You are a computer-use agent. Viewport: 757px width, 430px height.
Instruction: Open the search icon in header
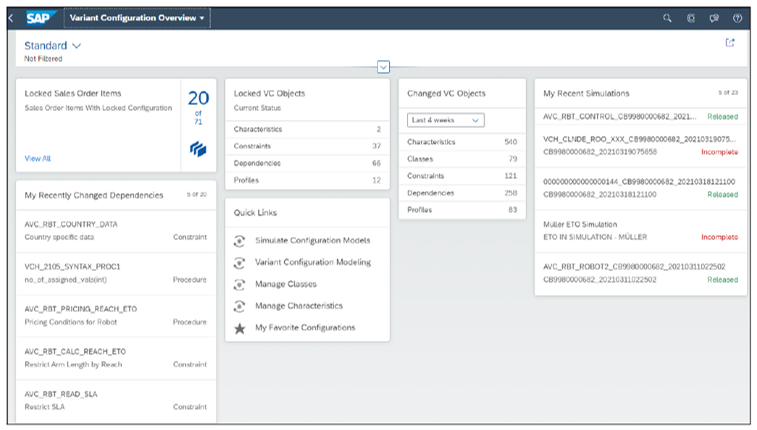(667, 18)
